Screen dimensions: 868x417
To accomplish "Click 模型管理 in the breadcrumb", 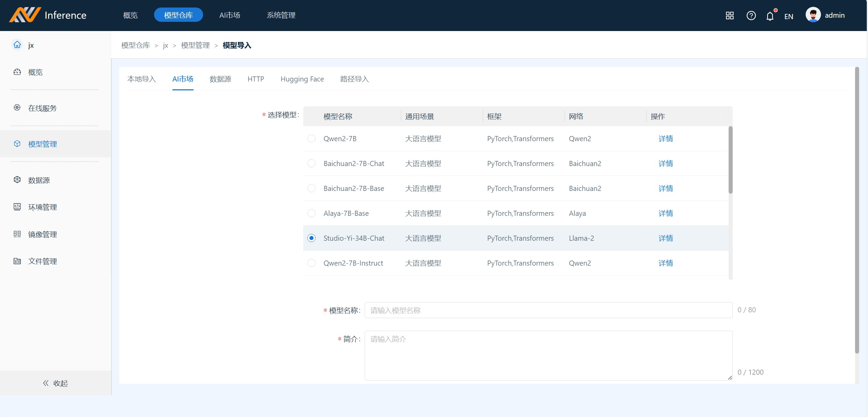I will 195,45.
